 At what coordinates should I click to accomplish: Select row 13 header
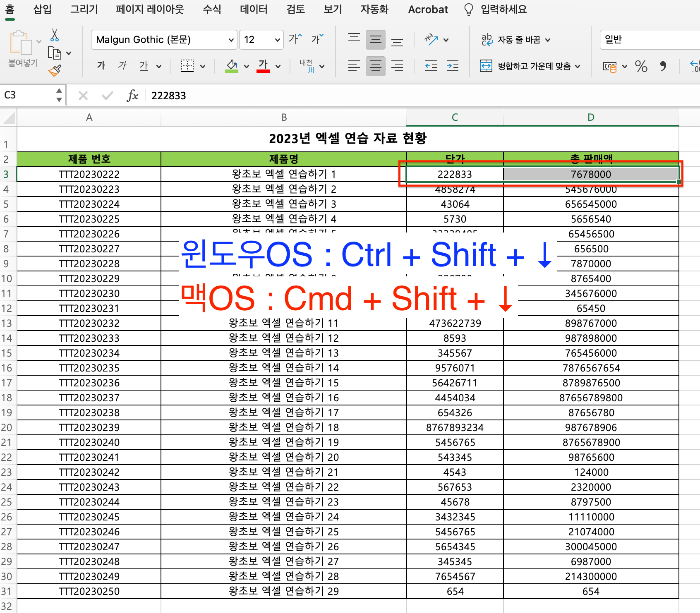coord(7,323)
